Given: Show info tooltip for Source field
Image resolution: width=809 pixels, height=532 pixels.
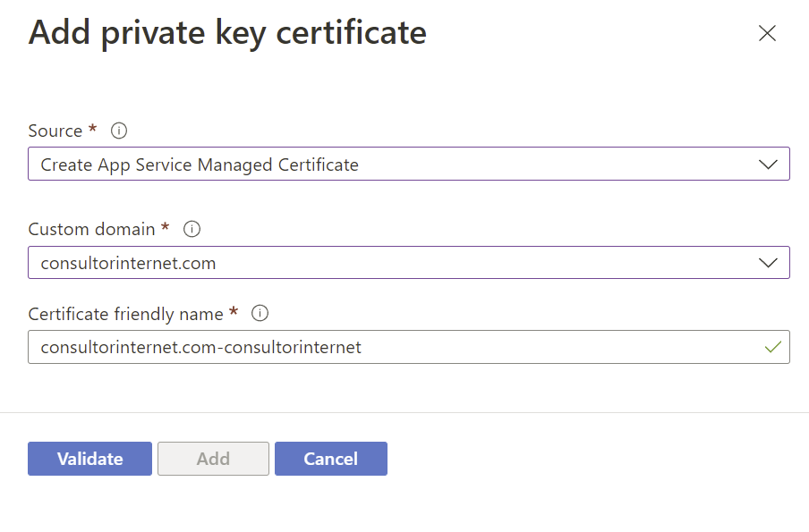Looking at the screenshot, I should pyautogui.click(x=119, y=131).
